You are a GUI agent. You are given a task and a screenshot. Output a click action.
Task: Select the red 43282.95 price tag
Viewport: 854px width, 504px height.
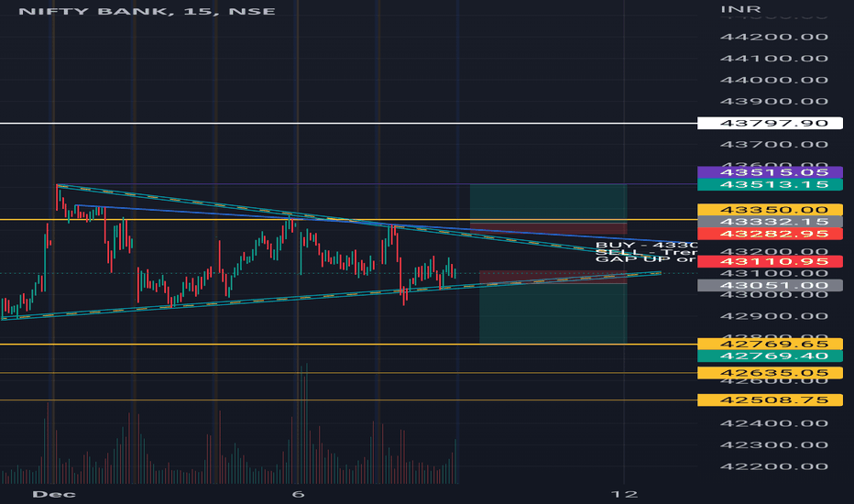click(770, 234)
